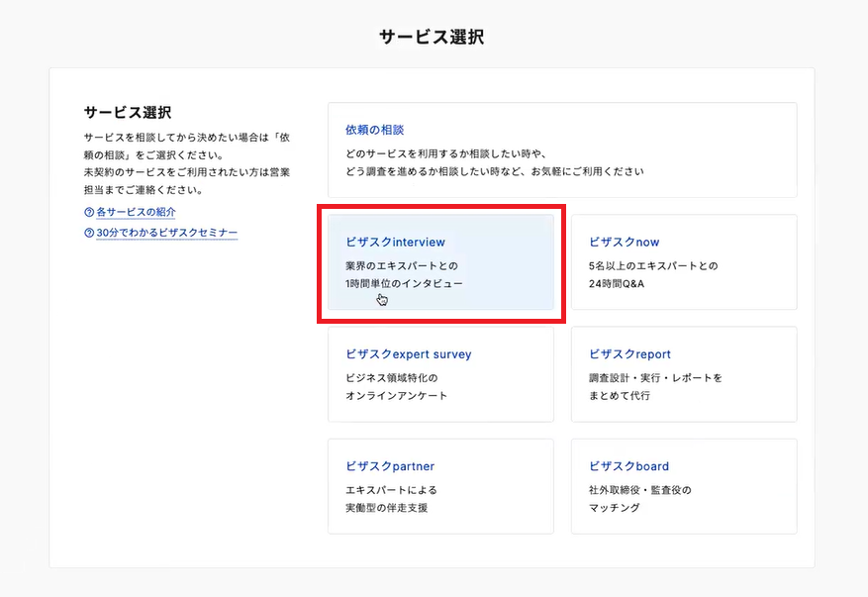This screenshot has height=597, width=868.
Task: Open the ビザスクboard card
Action: click(684, 486)
